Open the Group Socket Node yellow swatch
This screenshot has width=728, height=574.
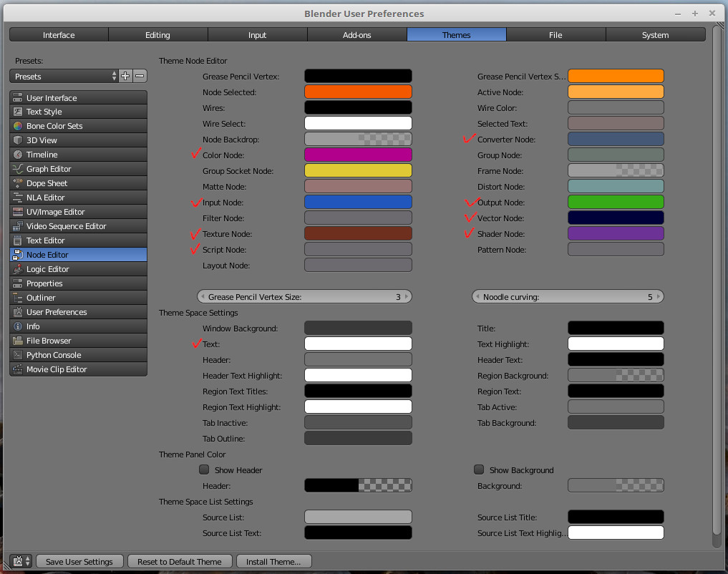(x=358, y=171)
